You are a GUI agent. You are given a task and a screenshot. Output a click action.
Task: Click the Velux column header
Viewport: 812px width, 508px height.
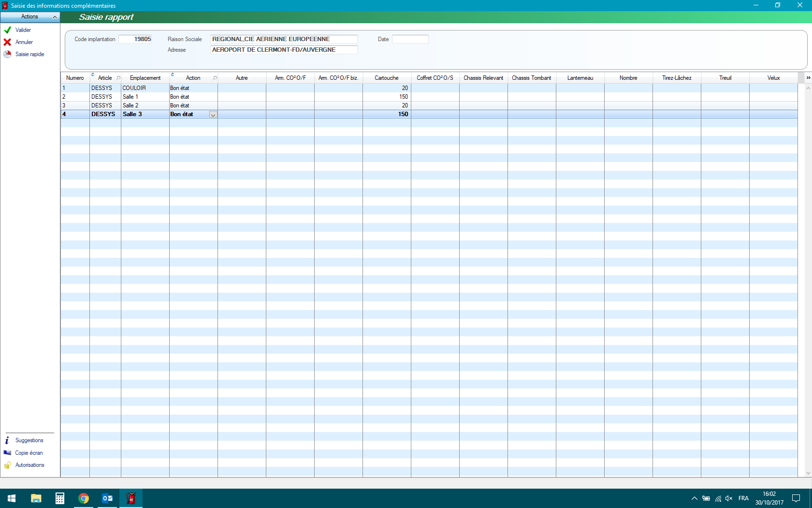tap(773, 78)
